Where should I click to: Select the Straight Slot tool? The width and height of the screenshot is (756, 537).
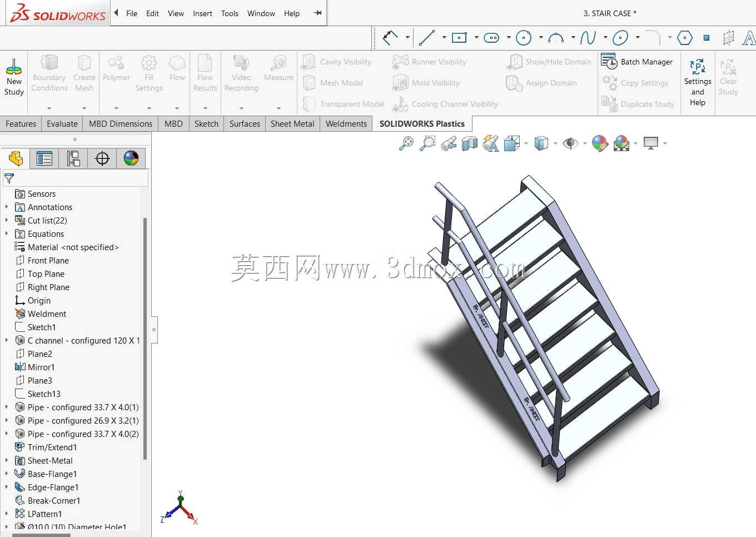pyautogui.click(x=491, y=38)
